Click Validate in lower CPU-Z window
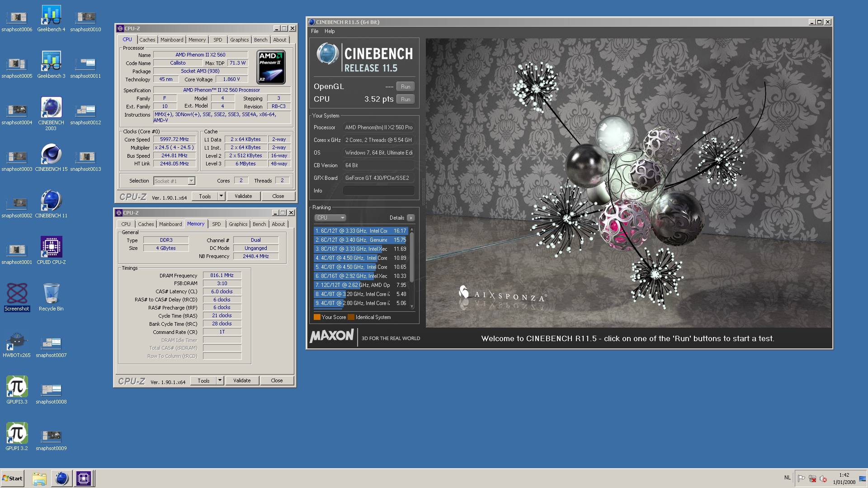868x488 pixels. [242, 380]
